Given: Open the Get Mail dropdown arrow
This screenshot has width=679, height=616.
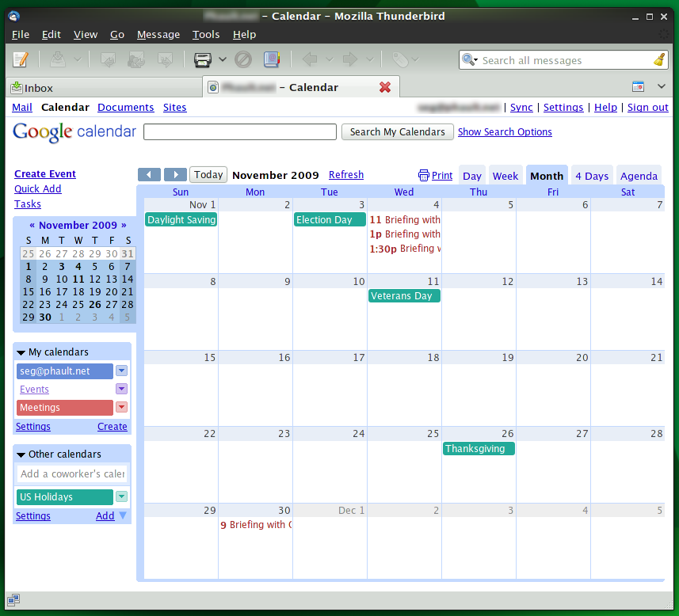Looking at the screenshot, I should (x=78, y=59).
